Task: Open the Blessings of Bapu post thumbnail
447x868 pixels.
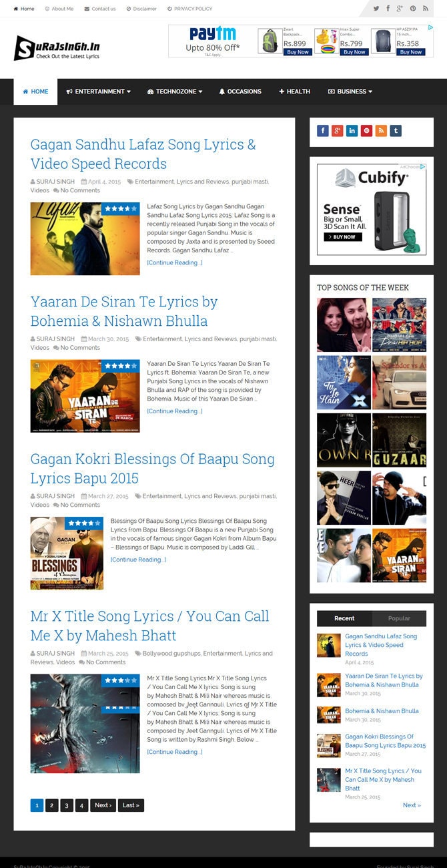Action: (67, 553)
